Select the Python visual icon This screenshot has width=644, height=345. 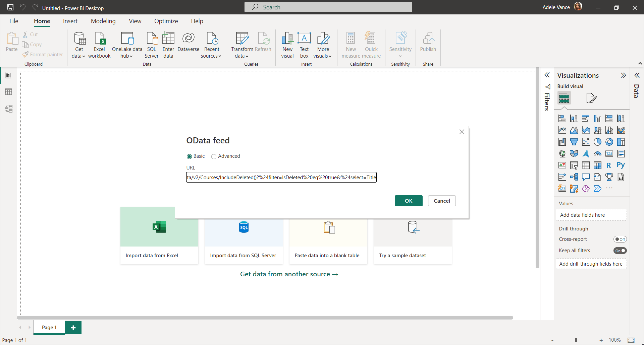point(621,165)
